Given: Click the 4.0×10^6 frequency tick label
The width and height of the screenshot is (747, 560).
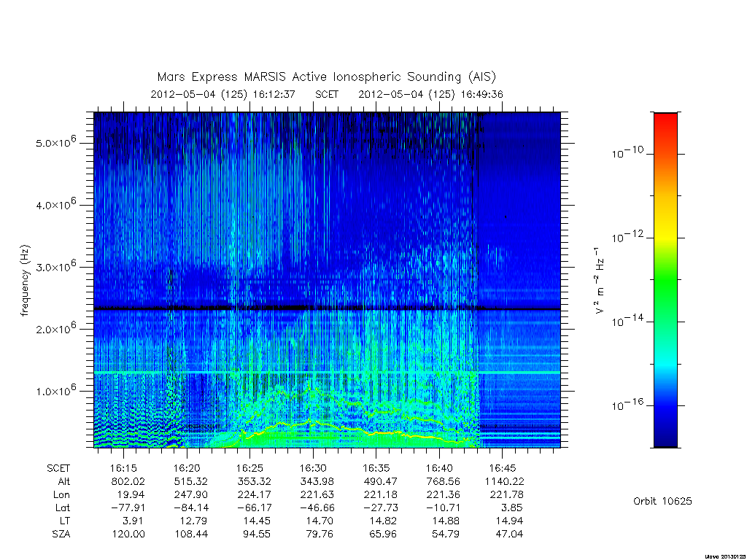Looking at the screenshot, I should 56,204.
